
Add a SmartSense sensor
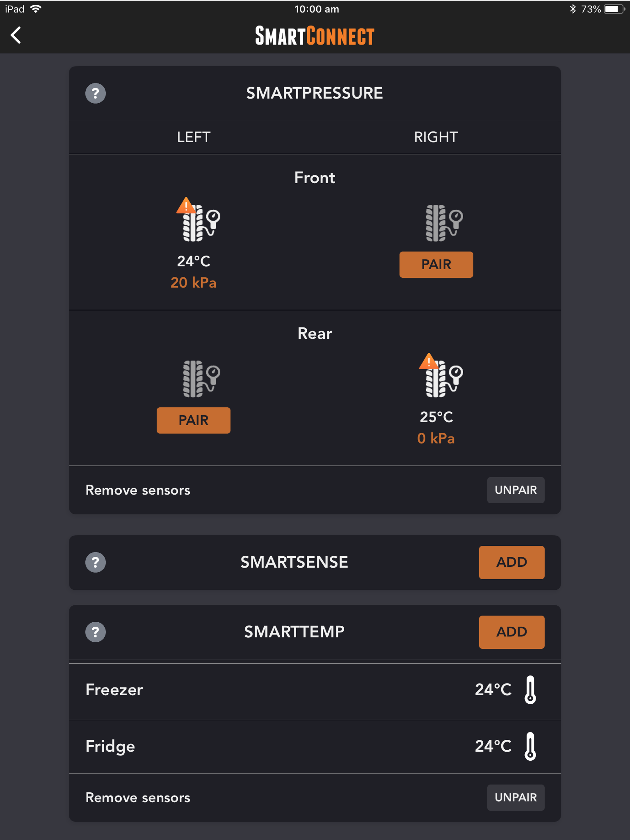click(512, 562)
